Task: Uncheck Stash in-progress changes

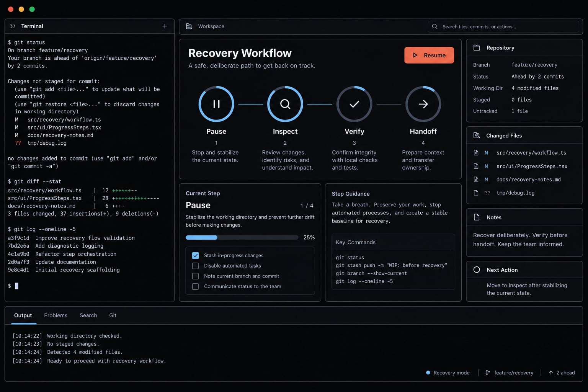Action: click(195, 255)
